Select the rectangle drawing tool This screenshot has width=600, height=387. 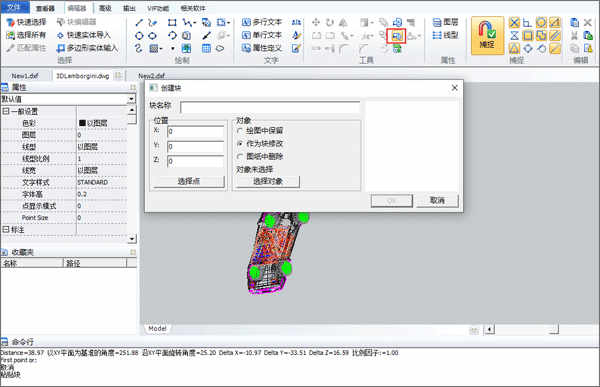coord(172,23)
